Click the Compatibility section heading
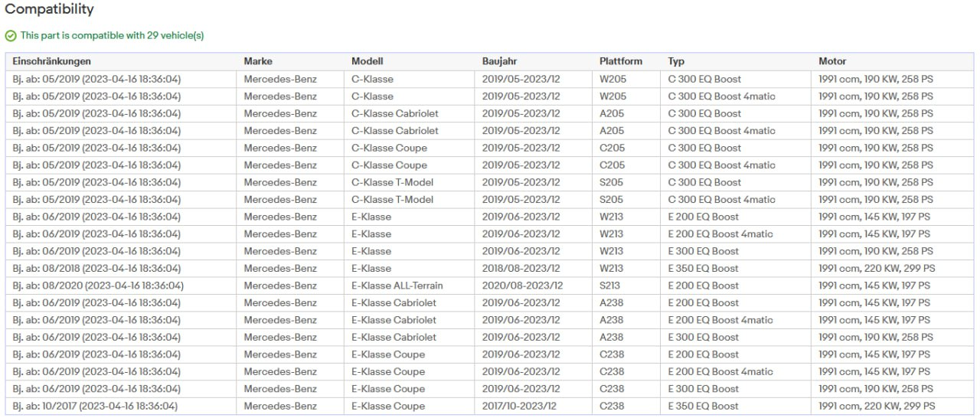980x418 pixels. pyautogui.click(x=50, y=10)
